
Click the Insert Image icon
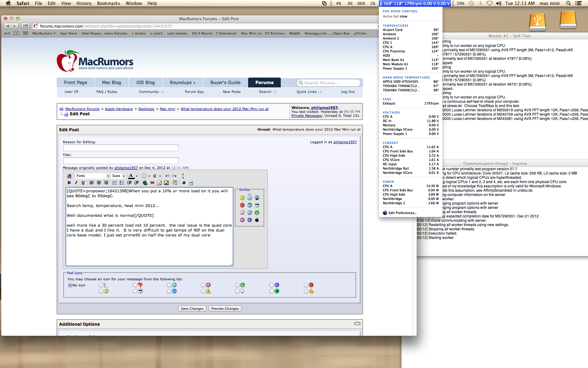click(x=166, y=183)
